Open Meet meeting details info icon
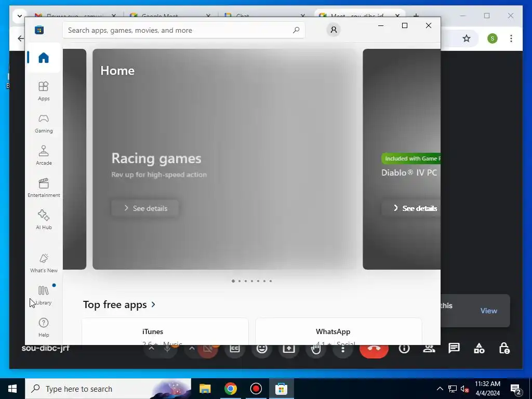This screenshot has width=532, height=399. [404, 349]
